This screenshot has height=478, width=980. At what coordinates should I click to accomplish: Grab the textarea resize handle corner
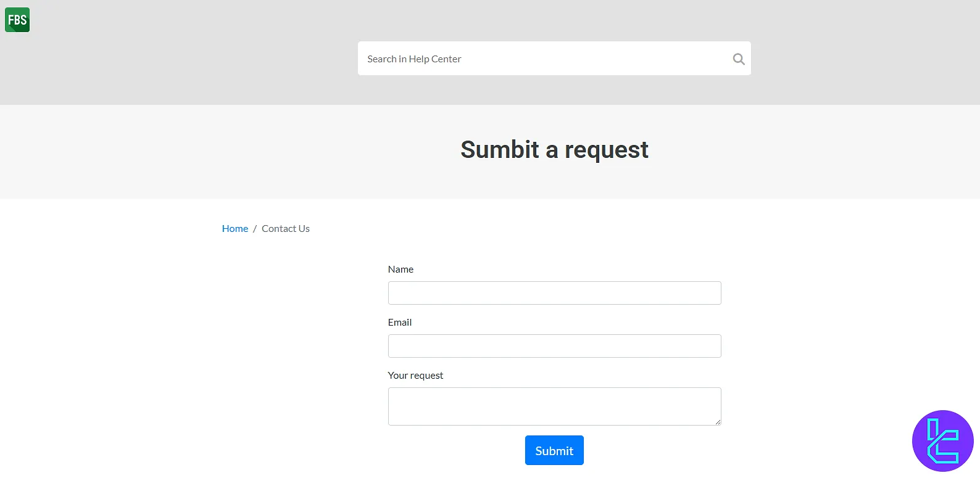718,422
